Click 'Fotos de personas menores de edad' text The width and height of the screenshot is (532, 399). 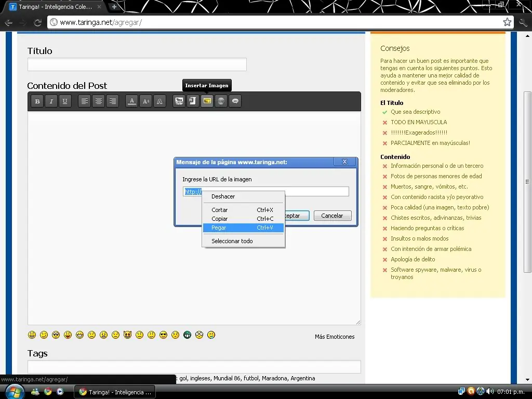[436, 176]
